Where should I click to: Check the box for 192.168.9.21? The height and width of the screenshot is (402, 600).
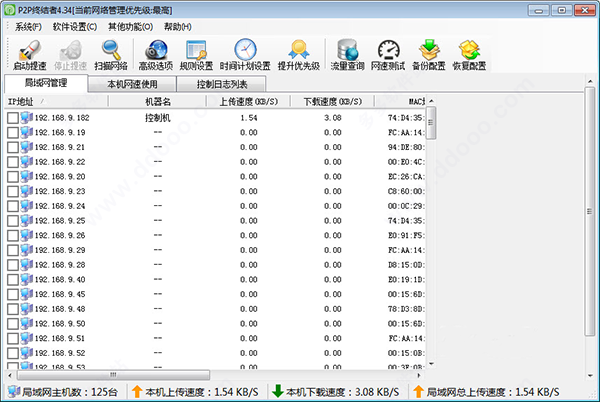point(13,147)
